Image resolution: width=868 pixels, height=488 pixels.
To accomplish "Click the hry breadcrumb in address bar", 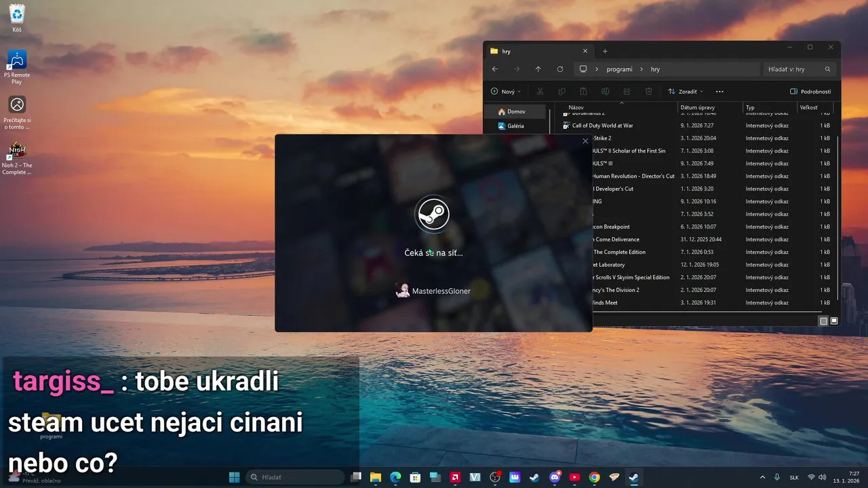I will [x=655, y=69].
